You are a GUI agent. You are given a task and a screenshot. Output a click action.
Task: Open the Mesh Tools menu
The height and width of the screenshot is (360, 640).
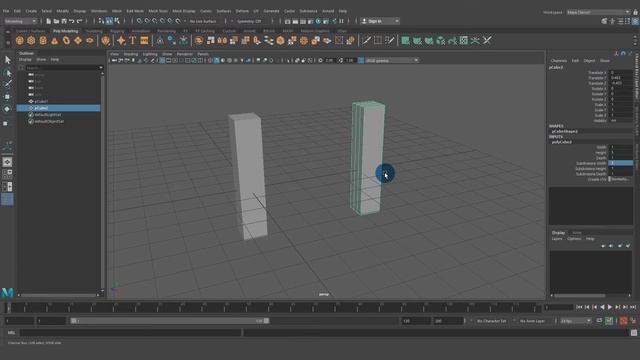coord(158,11)
